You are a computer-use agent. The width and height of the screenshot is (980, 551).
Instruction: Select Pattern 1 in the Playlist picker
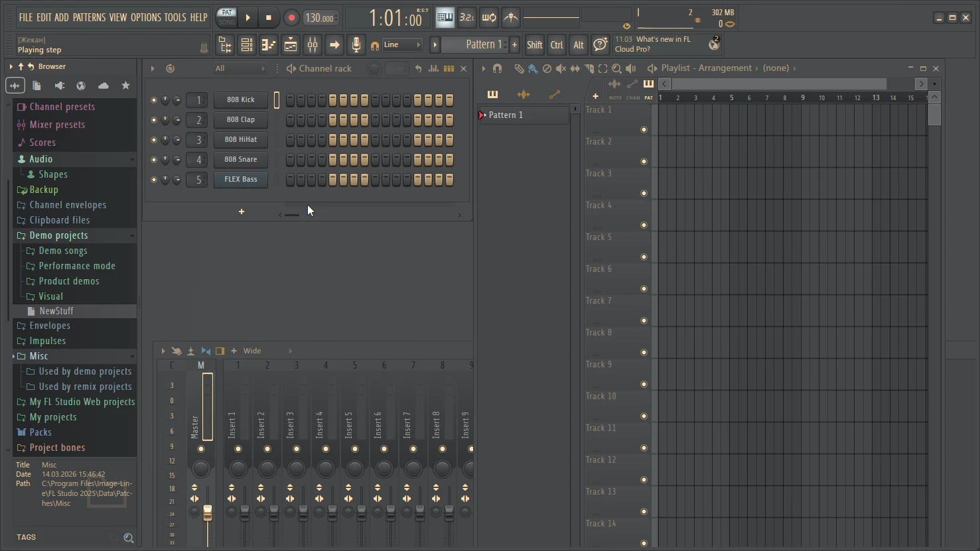pos(506,115)
